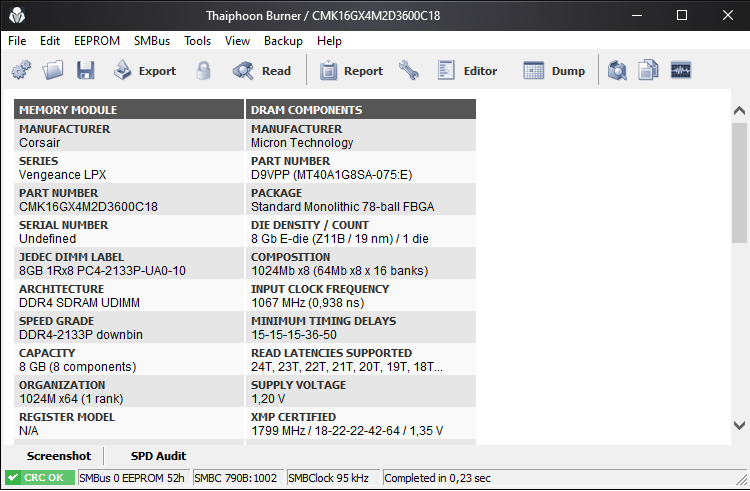The height and width of the screenshot is (491, 750).
Task: Select the N/A register model value
Action: click(x=29, y=431)
